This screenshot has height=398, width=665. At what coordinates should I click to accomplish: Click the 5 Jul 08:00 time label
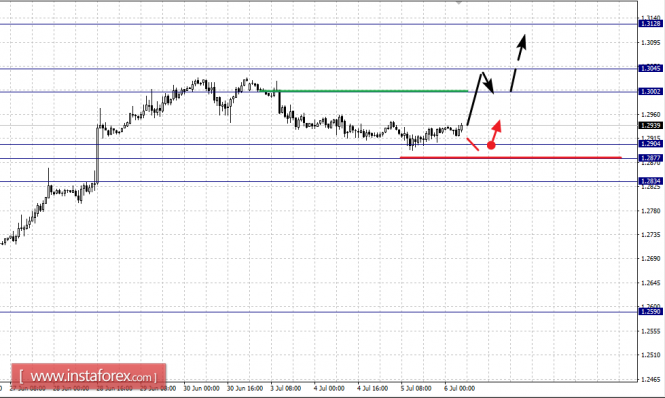coord(416,389)
